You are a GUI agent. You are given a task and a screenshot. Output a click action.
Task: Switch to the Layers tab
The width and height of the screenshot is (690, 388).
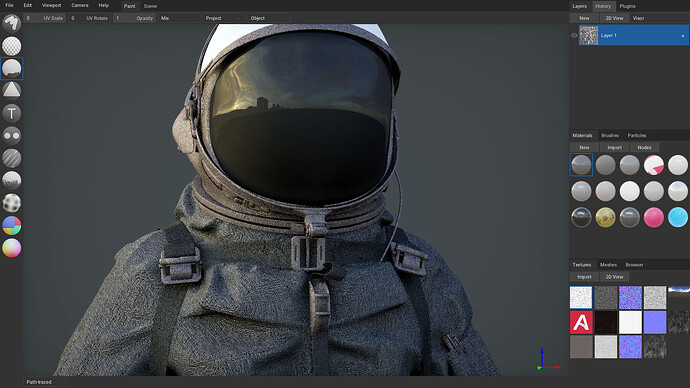pyautogui.click(x=580, y=6)
